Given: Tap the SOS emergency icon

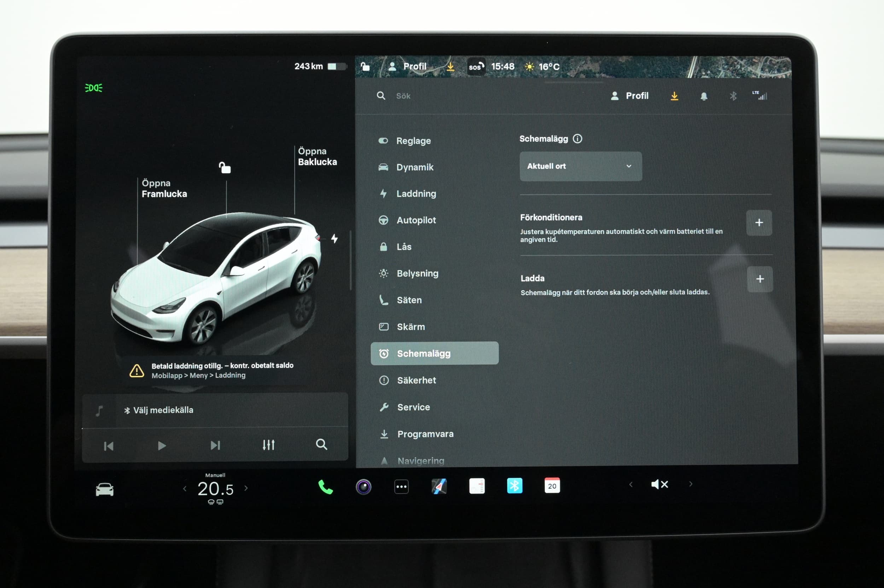Looking at the screenshot, I should tap(476, 67).
